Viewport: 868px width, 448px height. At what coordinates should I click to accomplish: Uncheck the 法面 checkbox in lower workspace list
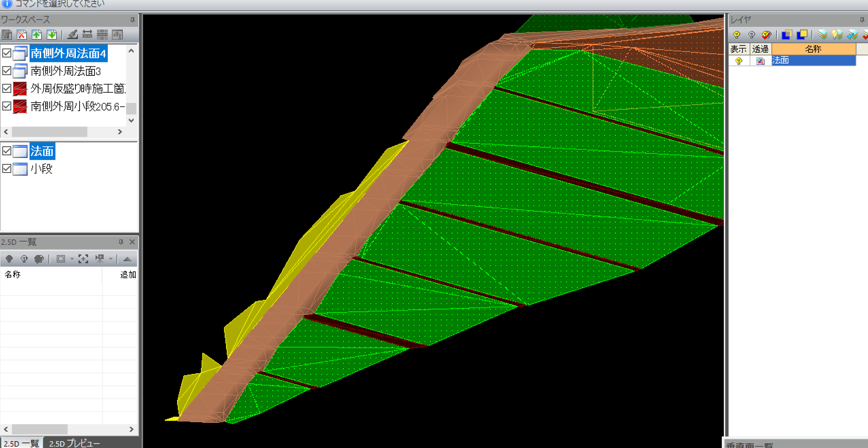[7, 151]
